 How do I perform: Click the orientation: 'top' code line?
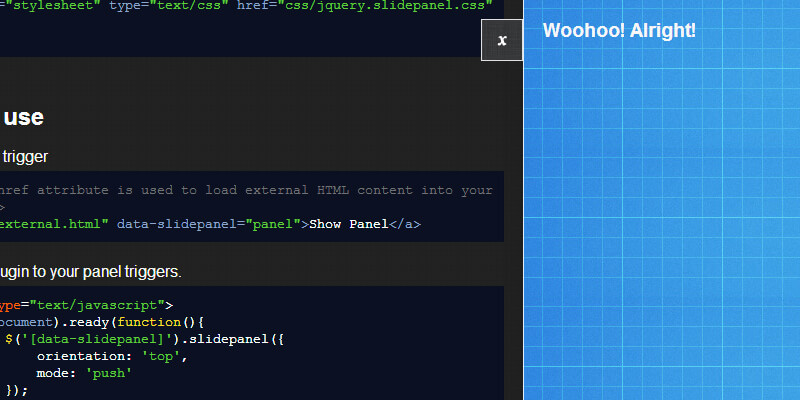tap(111, 356)
